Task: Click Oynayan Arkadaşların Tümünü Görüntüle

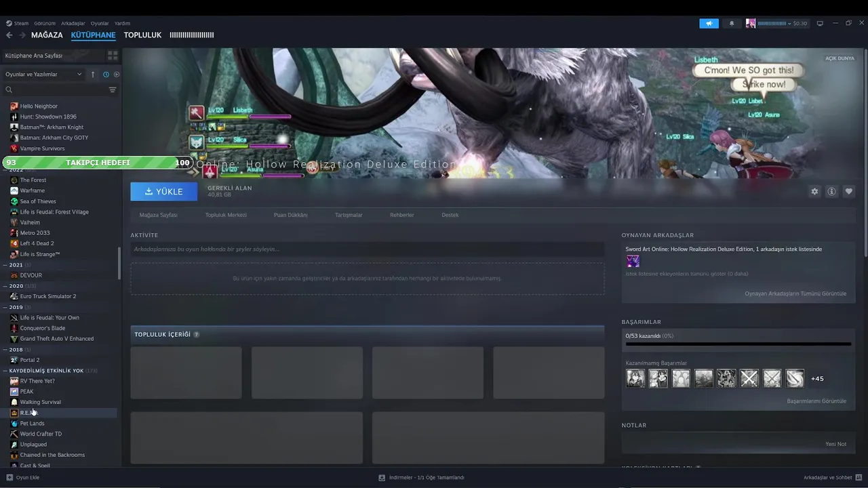Action: click(x=795, y=293)
